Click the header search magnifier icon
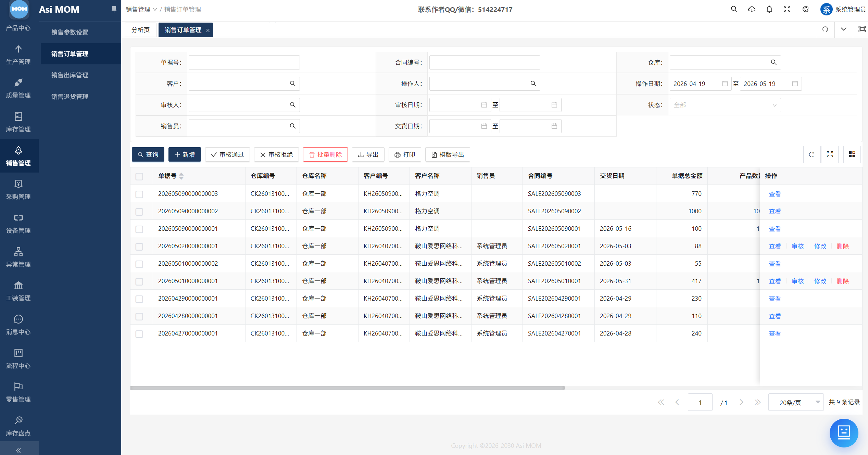Screen dimensions: 868x455 coord(734,9)
